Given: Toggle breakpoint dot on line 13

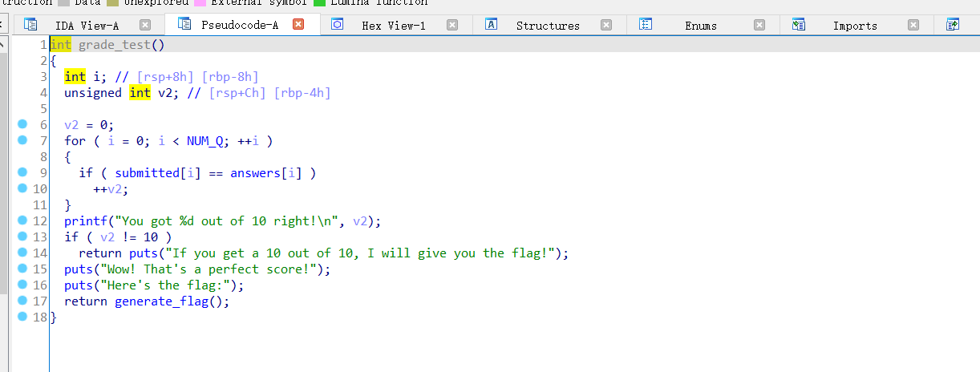Looking at the screenshot, I should pos(22,237).
